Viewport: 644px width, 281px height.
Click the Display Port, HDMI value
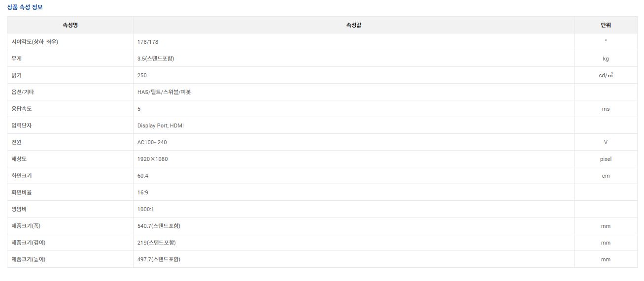point(161,125)
